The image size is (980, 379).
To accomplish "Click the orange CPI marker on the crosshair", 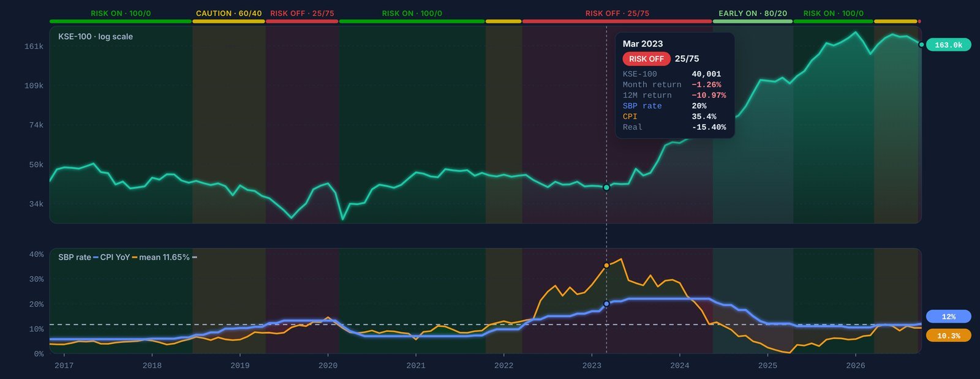I will [606, 265].
